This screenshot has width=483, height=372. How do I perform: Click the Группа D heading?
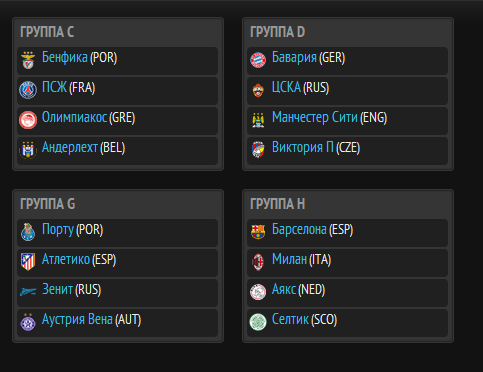click(278, 32)
